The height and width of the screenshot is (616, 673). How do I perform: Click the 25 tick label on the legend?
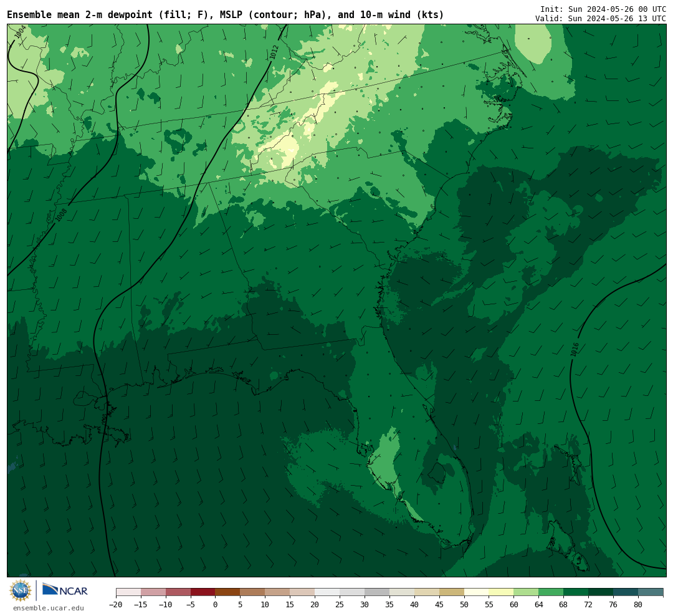[x=340, y=604]
